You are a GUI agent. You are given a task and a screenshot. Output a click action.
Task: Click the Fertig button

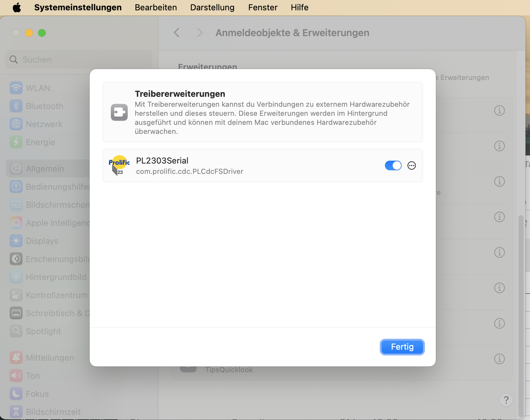402,347
